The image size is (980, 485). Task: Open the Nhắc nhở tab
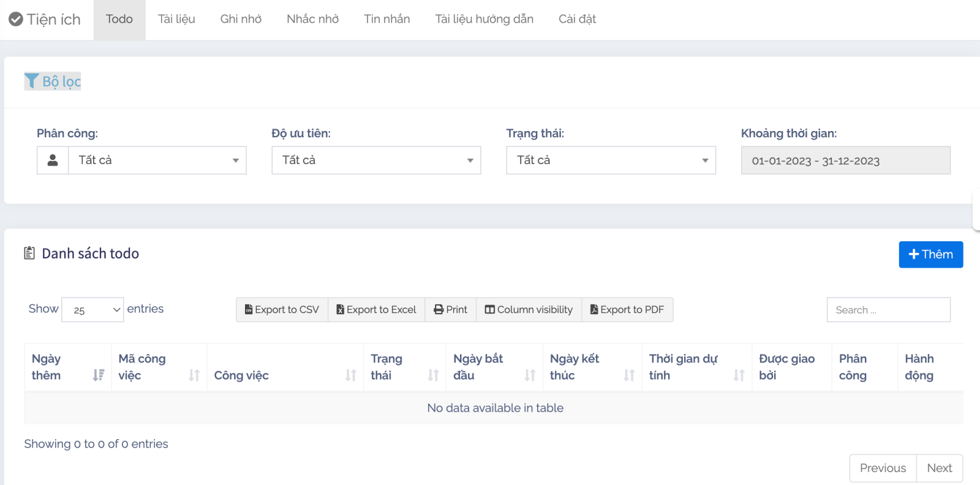[312, 20]
